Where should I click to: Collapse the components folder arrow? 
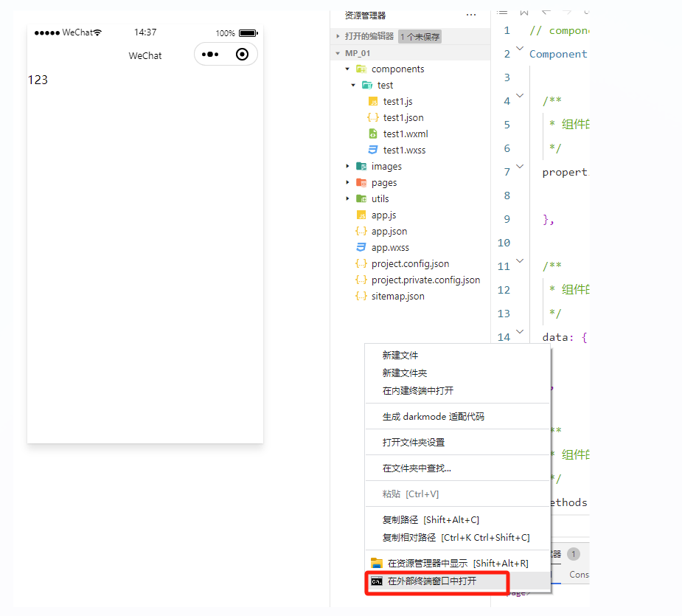347,69
